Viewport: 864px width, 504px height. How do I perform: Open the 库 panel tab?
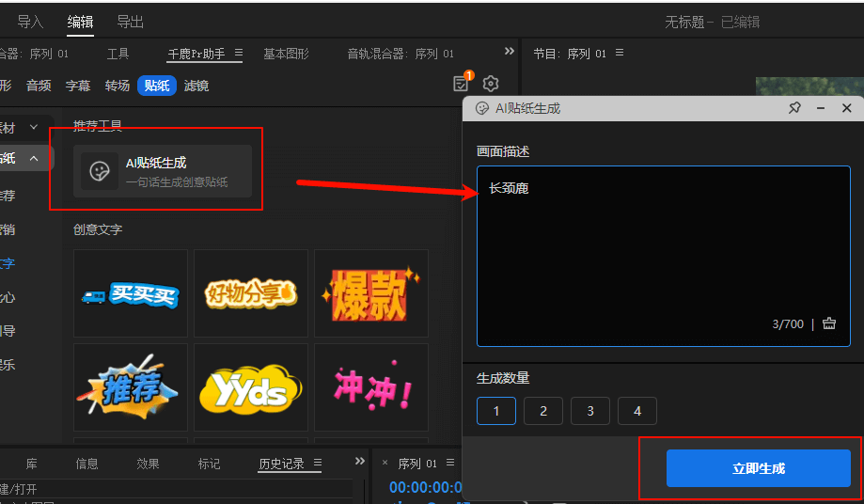coord(32,464)
